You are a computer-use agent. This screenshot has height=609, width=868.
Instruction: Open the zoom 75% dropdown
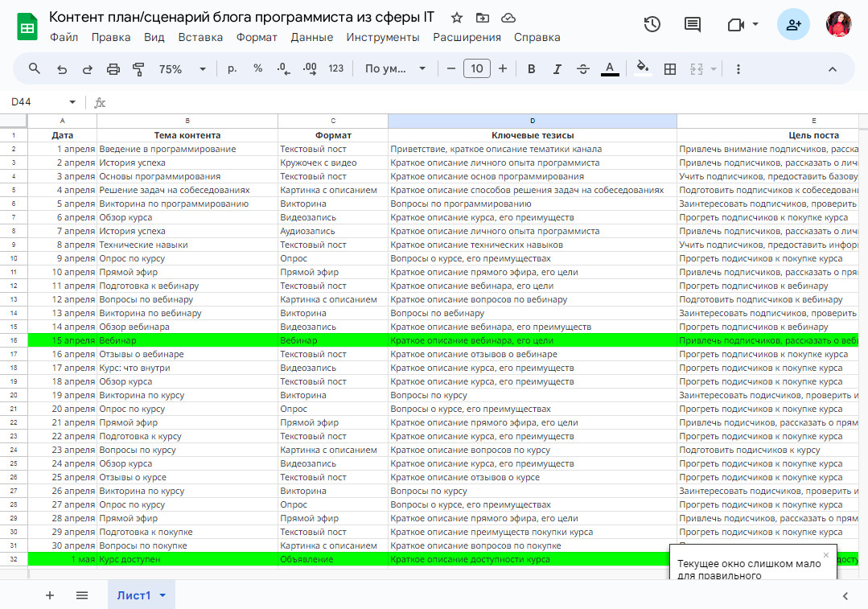pyautogui.click(x=183, y=69)
